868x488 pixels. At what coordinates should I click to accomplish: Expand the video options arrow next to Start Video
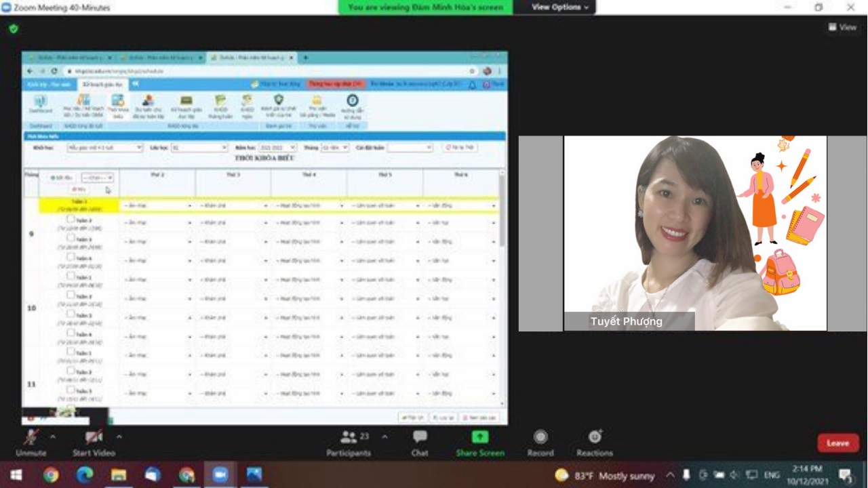click(x=119, y=436)
